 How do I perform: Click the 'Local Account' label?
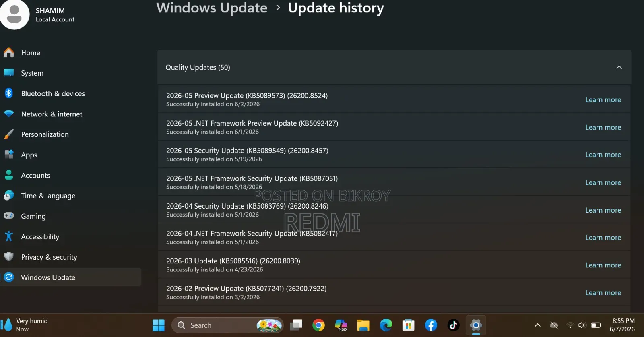(x=55, y=19)
